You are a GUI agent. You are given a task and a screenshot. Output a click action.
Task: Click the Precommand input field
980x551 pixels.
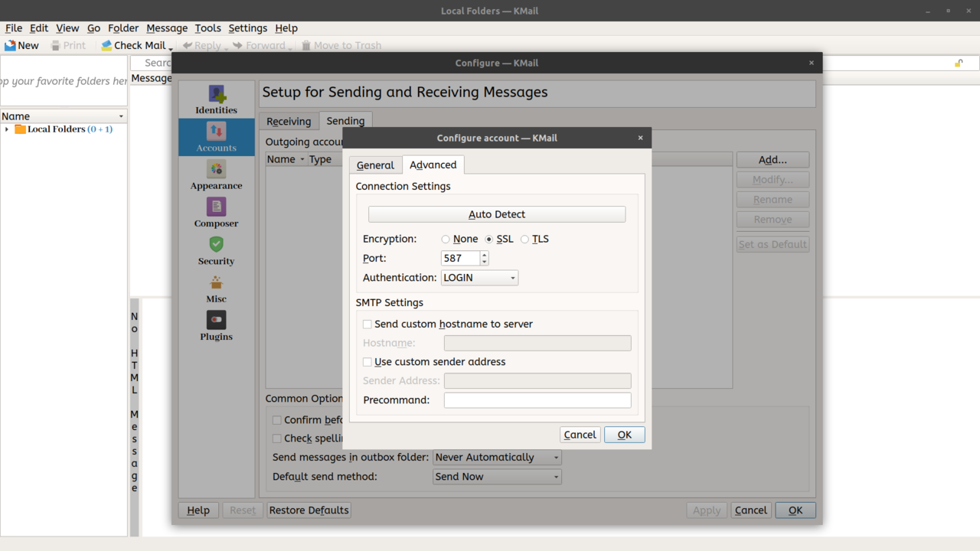pyautogui.click(x=537, y=400)
